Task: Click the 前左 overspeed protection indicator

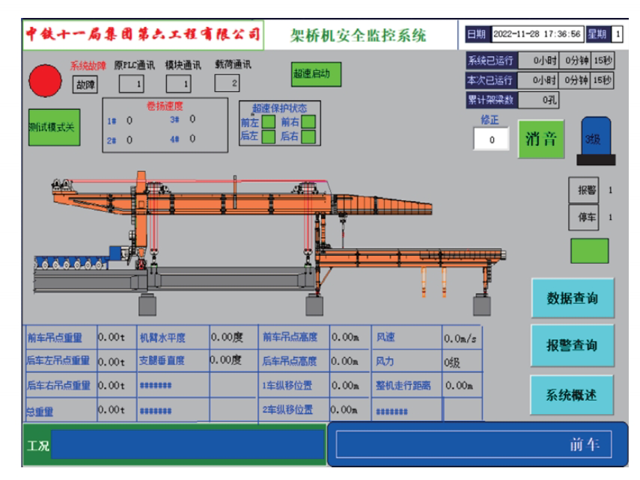Action: [x=268, y=122]
